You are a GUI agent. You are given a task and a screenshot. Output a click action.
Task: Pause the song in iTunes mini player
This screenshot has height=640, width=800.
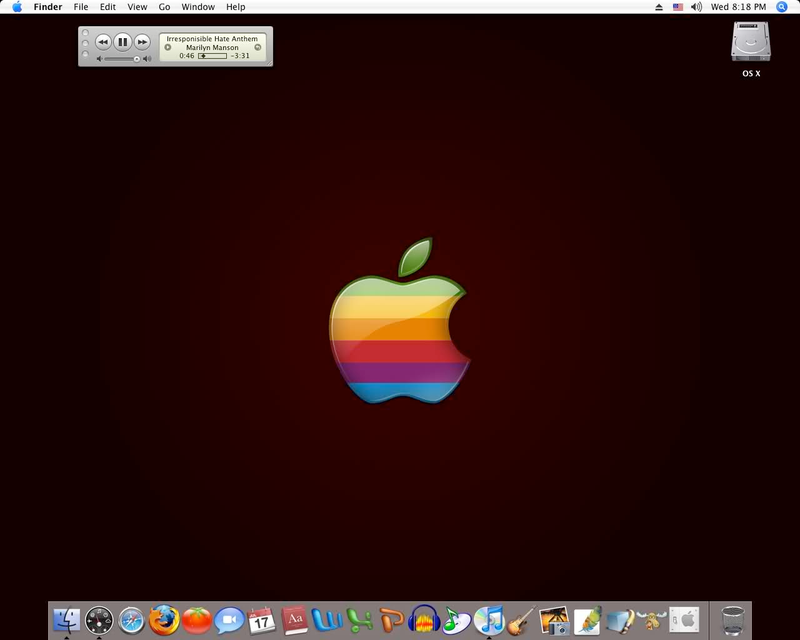(x=122, y=42)
